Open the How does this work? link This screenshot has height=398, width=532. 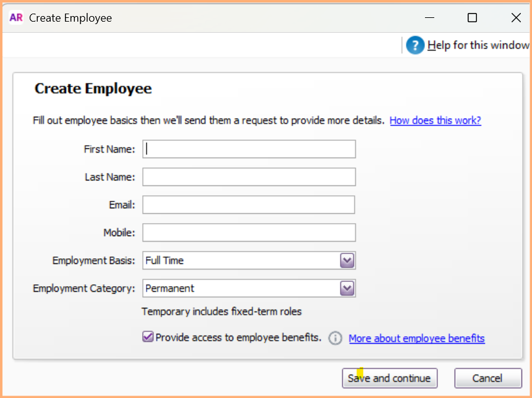pyautogui.click(x=435, y=121)
